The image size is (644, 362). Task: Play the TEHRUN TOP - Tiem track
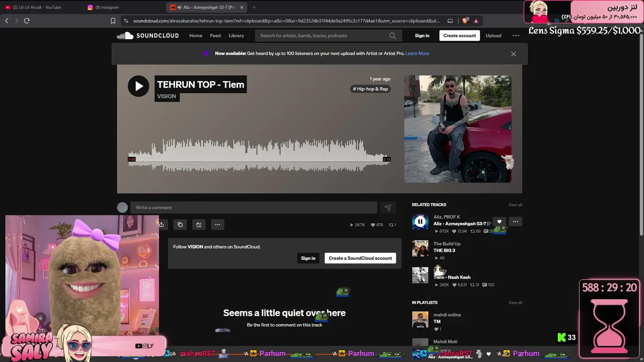click(138, 86)
